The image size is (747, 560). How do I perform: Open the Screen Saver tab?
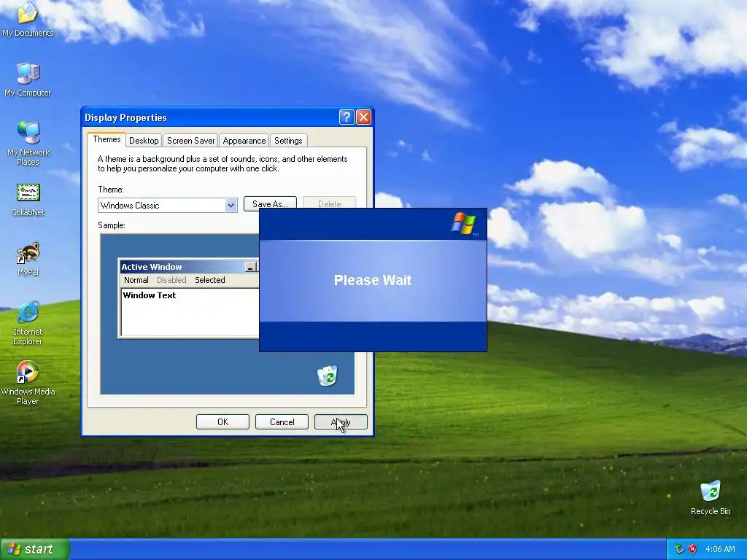pyautogui.click(x=190, y=141)
